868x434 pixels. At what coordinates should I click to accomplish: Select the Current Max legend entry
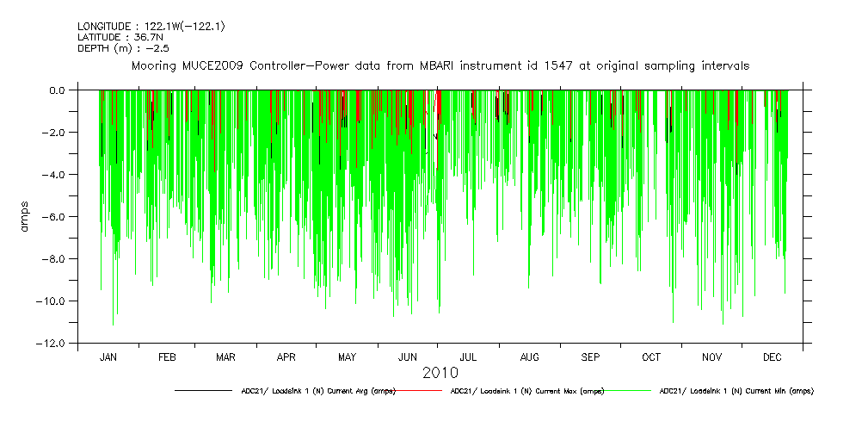527,391
